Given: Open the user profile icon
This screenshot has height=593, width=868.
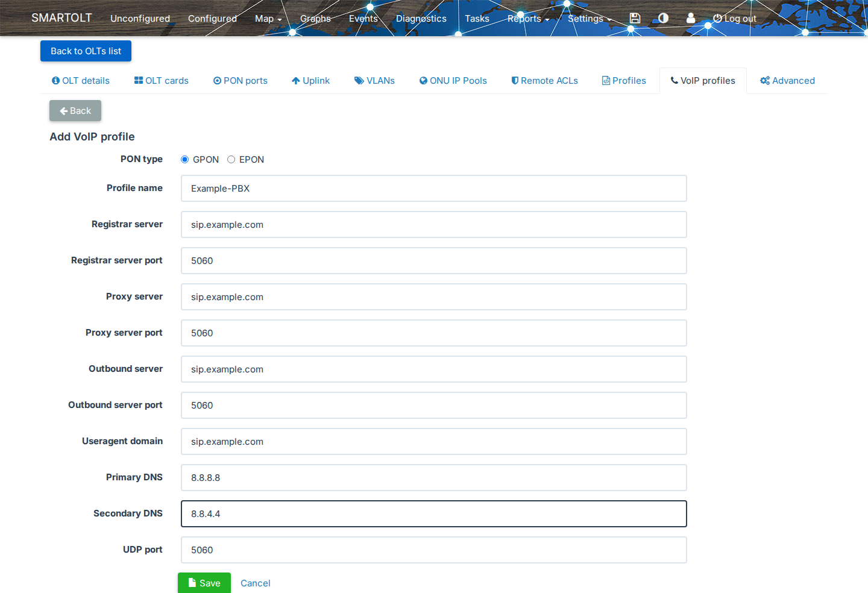Looking at the screenshot, I should point(691,18).
